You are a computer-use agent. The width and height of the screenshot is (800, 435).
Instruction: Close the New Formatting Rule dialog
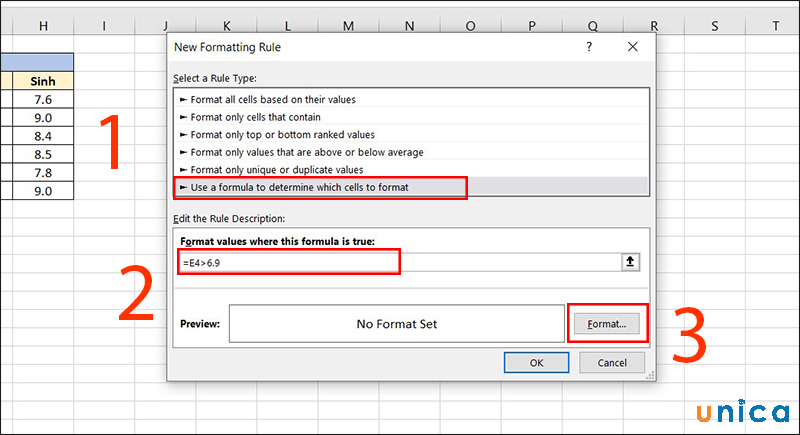pos(632,47)
